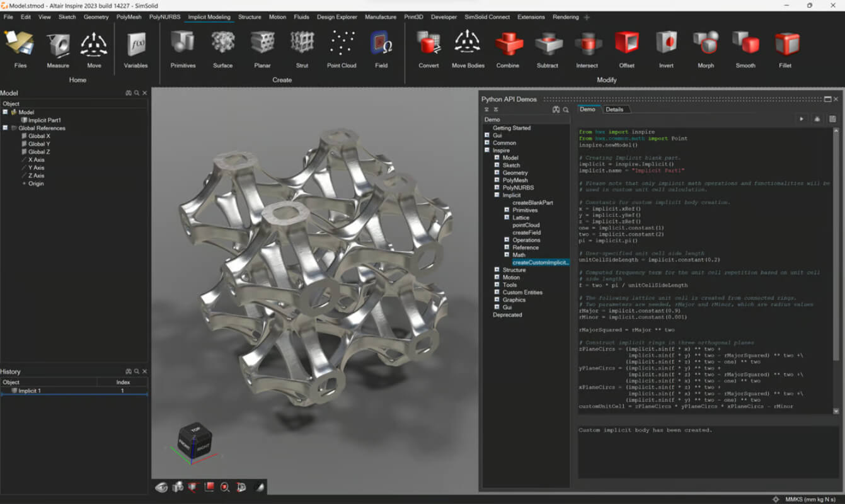Select the Origin reference item
The width and height of the screenshot is (845, 504).
point(36,184)
